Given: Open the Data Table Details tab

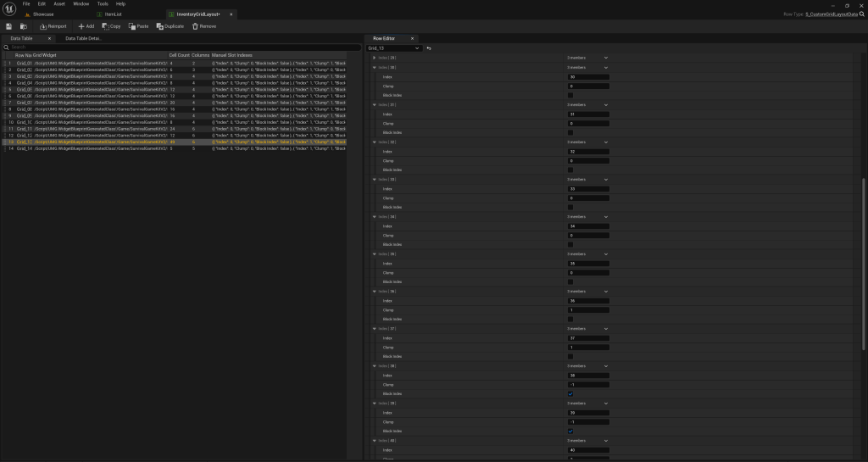Looking at the screenshot, I should (x=83, y=38).
